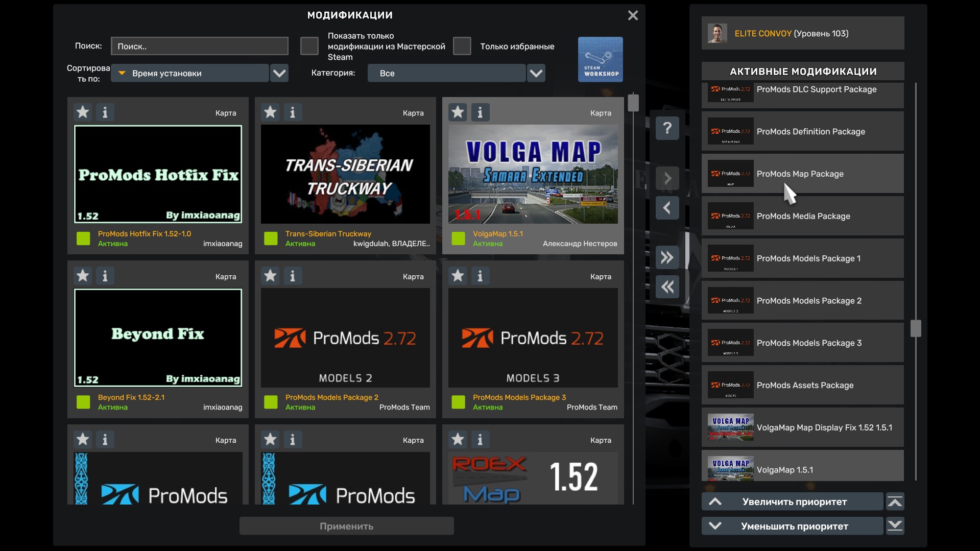Screen dimensions: 980x551
Task: Select ProMods Models Package 2 in active list
Action: coord(803,300)
